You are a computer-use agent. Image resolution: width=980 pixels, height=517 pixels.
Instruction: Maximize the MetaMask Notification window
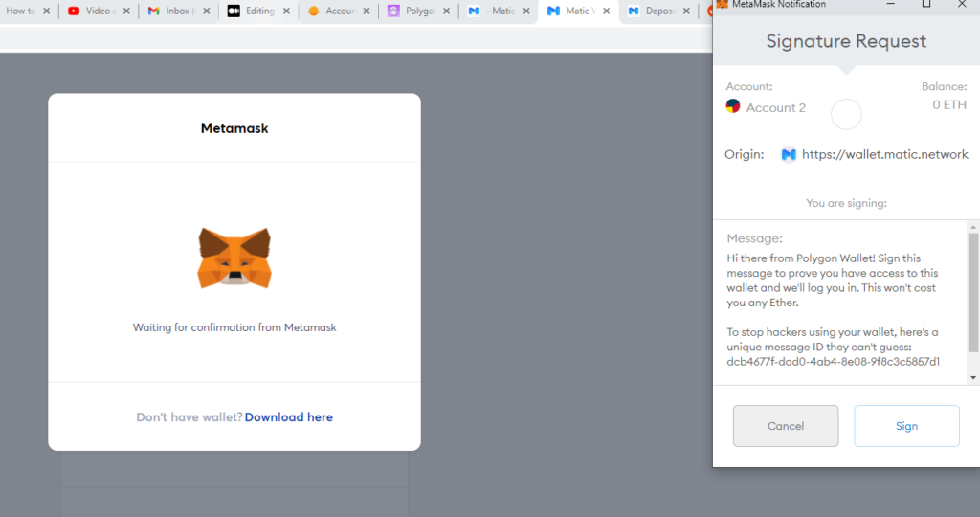point(925,4)
